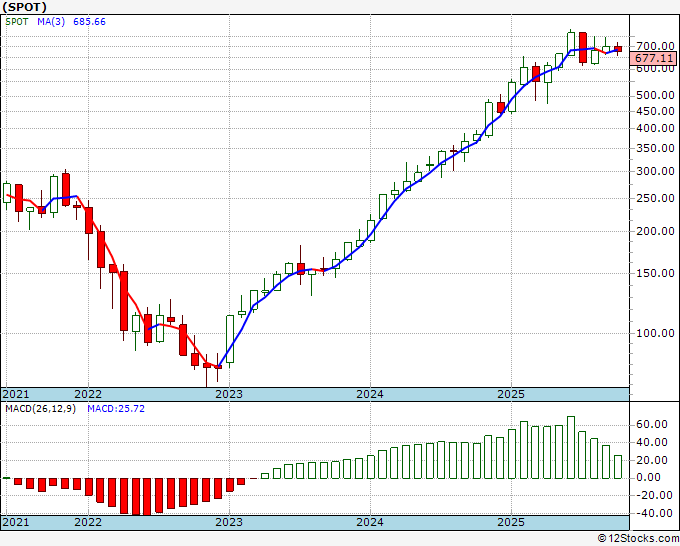Open the 12Stocks.com copyright link
This screenshot has width=680, height=546.
click(x=638, y=539)
